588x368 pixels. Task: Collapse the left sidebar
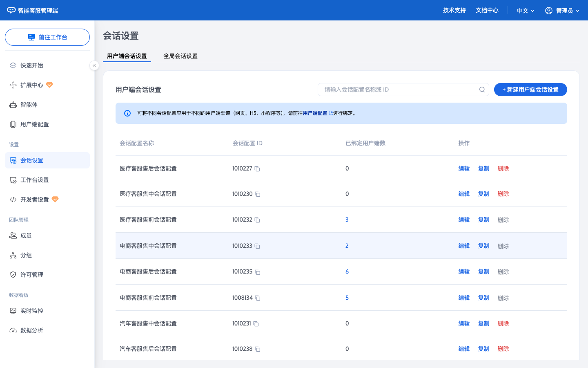(x=94, y=65)
